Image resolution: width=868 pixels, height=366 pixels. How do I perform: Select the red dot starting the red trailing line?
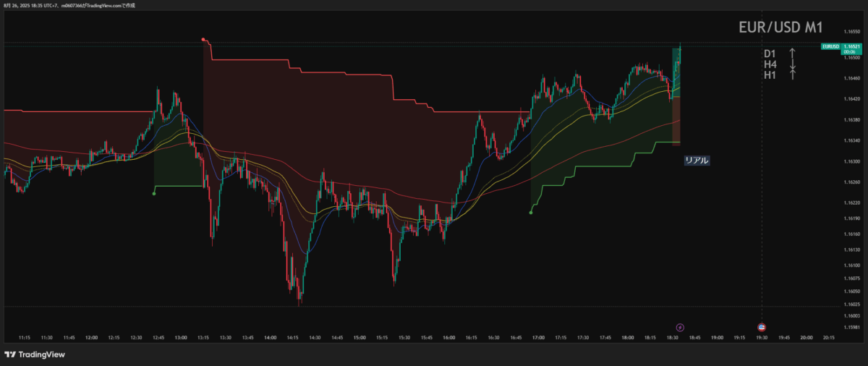point(204,39)
